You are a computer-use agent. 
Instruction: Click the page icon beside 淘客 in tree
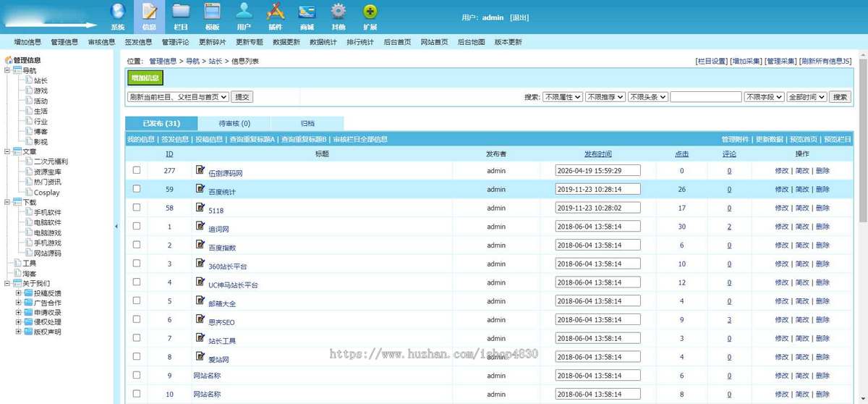[17, 274]
